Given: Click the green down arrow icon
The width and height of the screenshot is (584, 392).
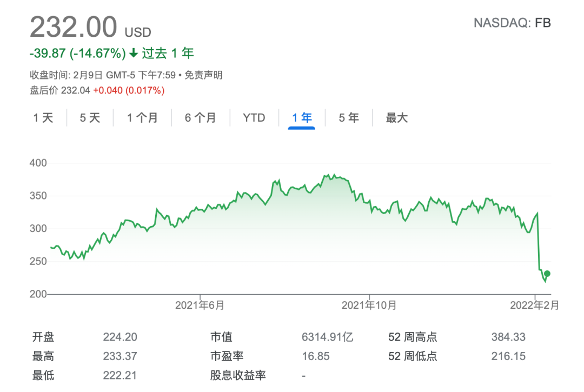Looking at the screenshot, I should [x=134, y=54].
